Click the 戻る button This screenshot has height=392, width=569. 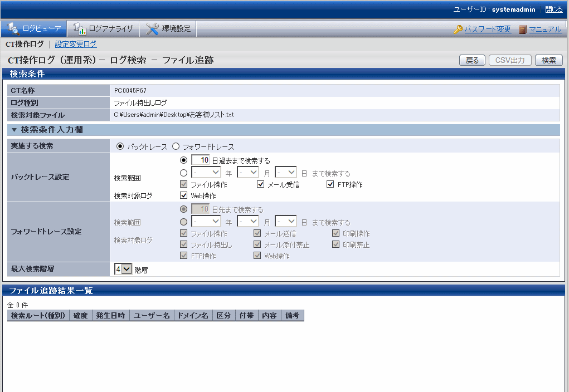pyautogui.click(x=472, y=60)
